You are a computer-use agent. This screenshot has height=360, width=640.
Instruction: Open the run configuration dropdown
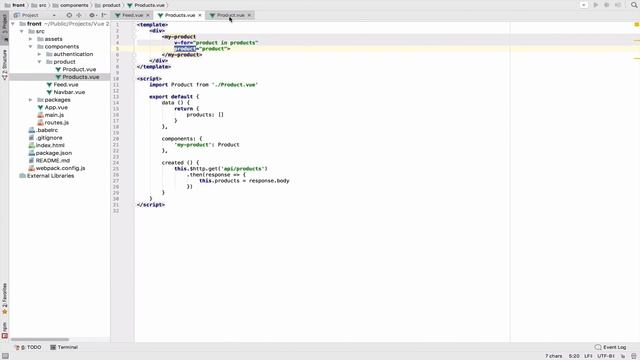click(x=584, y=5)
